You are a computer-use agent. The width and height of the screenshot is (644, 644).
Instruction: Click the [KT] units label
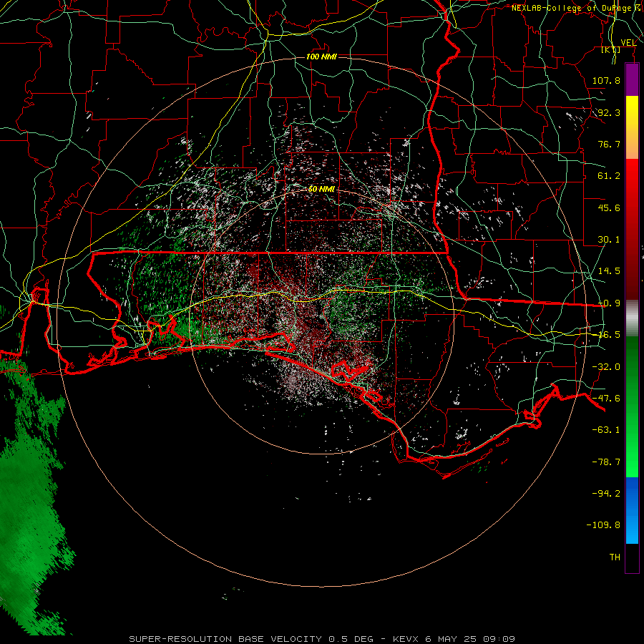coord(611,50)
